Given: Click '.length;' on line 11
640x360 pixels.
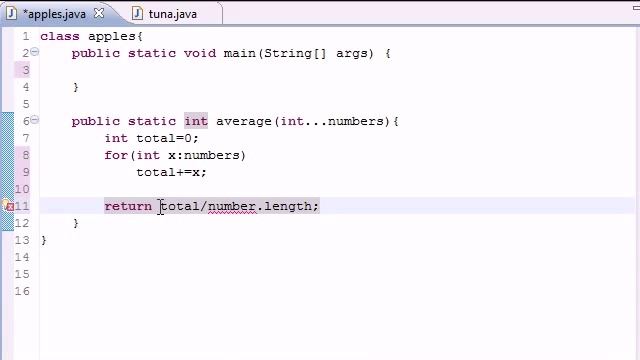Looking at the screenshot, I should pyautogui.click(x=288, y=206).
